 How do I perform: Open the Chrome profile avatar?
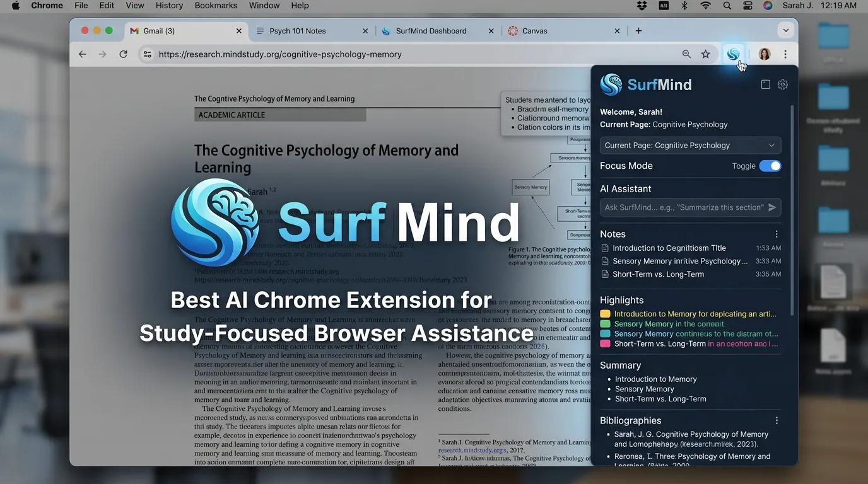coord(765,54)
